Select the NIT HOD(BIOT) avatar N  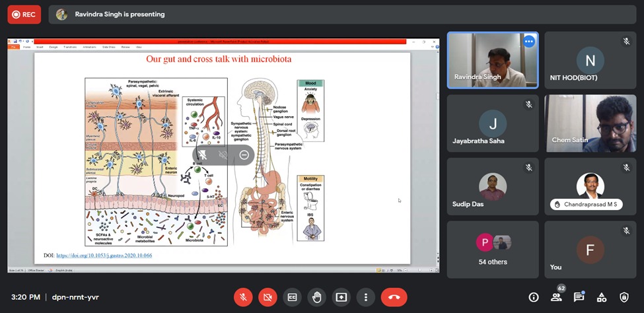pos(590,60)
